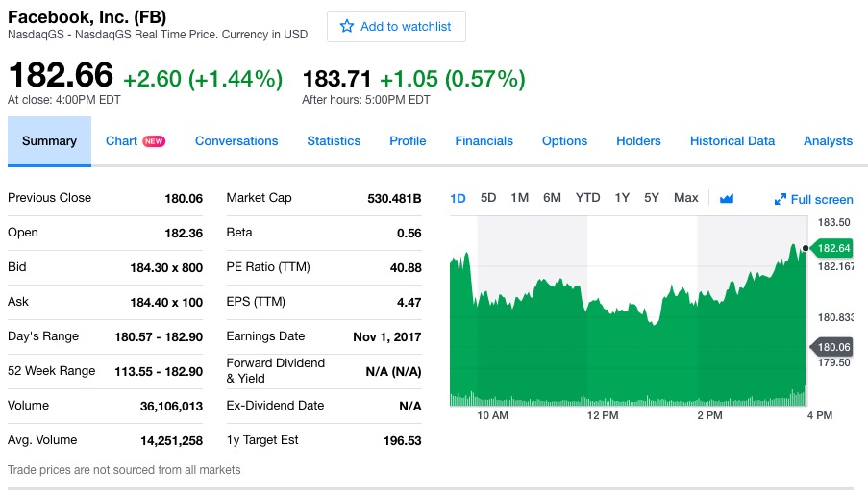This screenshot has height=497, width=868.
Task: Select the Max chart range
Action: click(686, 198)
